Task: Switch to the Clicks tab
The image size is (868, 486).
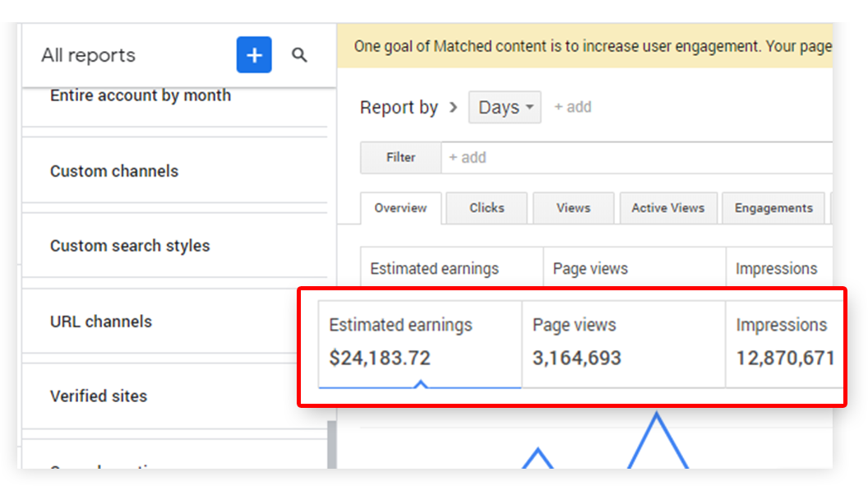Action: (x=487, y=208)
